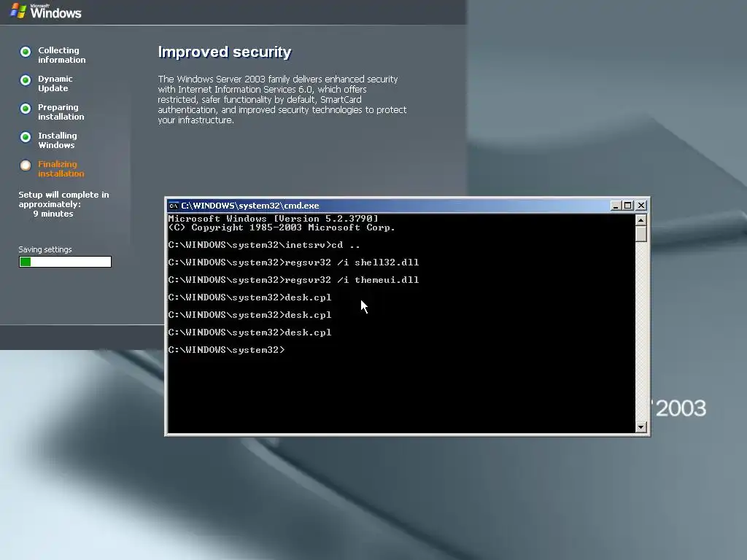Click the 'Saving settings' status text
This screenshot has height=560, width=747.
pyautogui.click(x=45, y=249)
